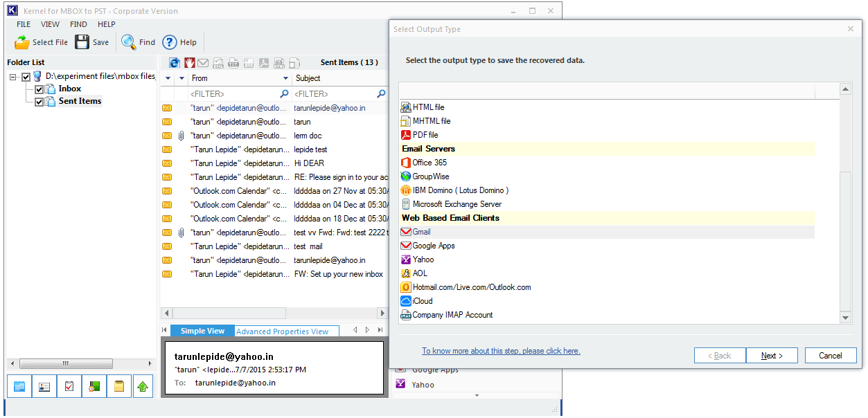Toggle the Sent Items folder checkbox
Image resolution: width=868 pixels, height=418 pixels.
pyautogui.click(x=39, y=102)
